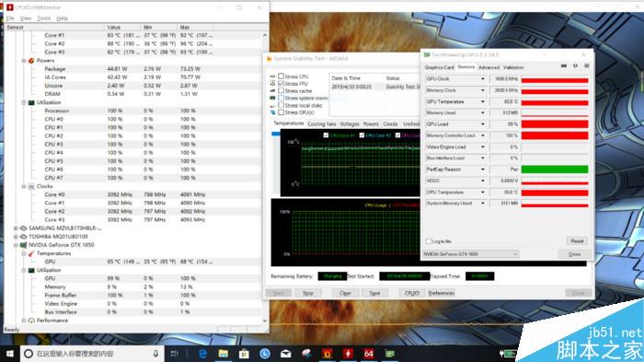This screenshot has width=644, height=362.
Task: Enable the Log to file checkbox in GPU-Z
Action: point(429,241)
